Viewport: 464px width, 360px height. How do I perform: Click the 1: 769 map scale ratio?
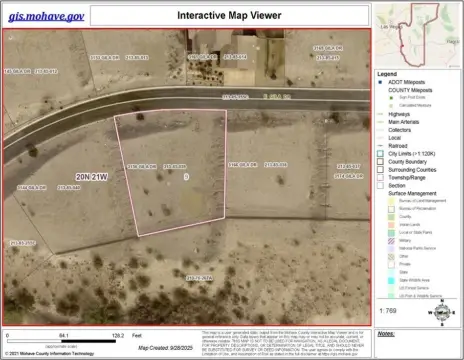[x=388, y=311]
